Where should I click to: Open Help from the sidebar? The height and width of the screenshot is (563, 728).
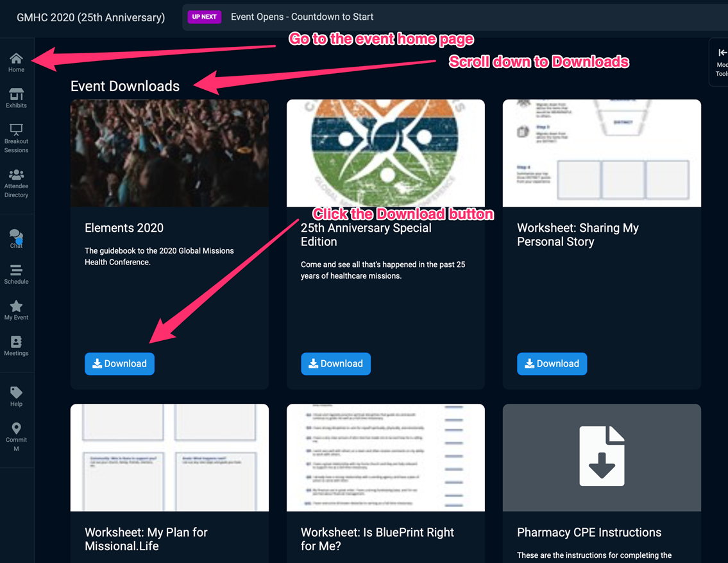(x=16, y=396)
